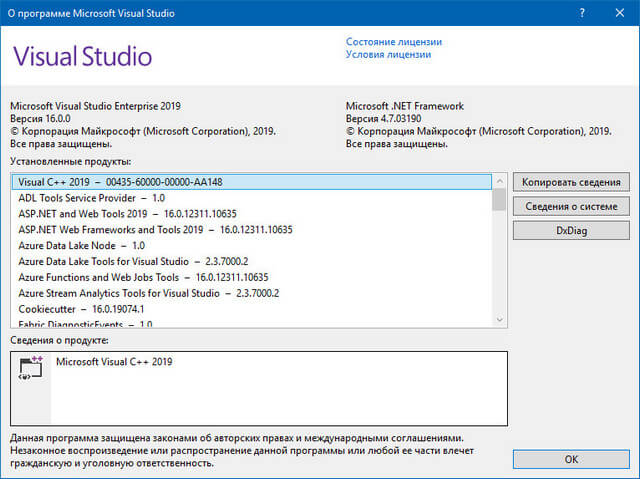Choose Azure Stream Analytics Tools entry
The width and height of the screenshot is (640, 479).
pos(148,293)
